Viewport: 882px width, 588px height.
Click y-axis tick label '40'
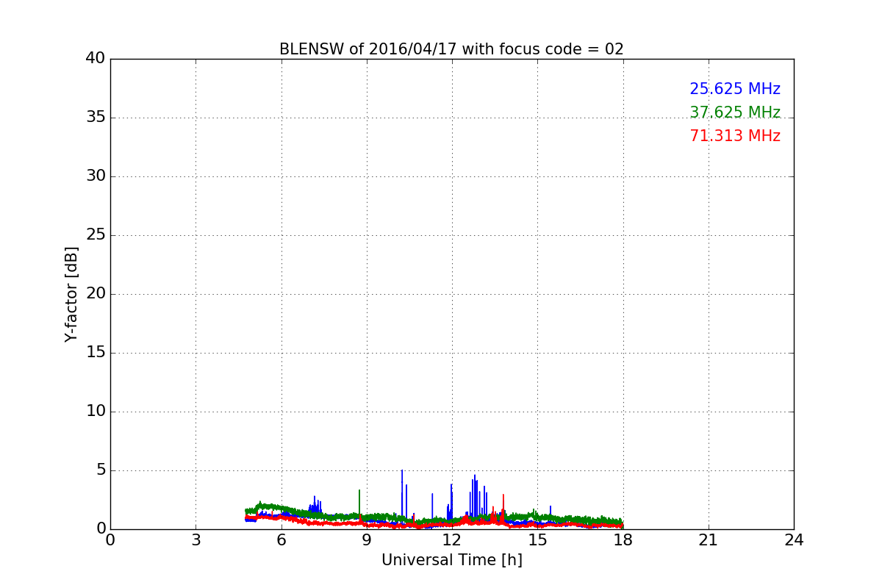[x=96, y=58]
